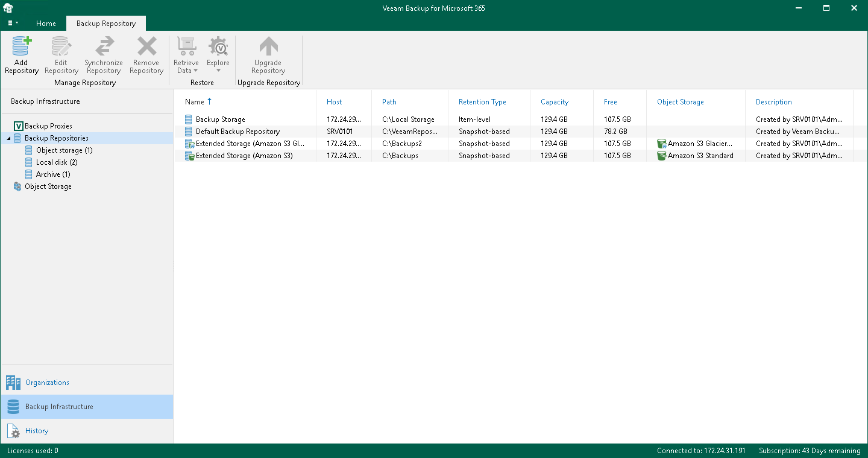Click the Edit Repository ribbon icon

tap(61, 47)
